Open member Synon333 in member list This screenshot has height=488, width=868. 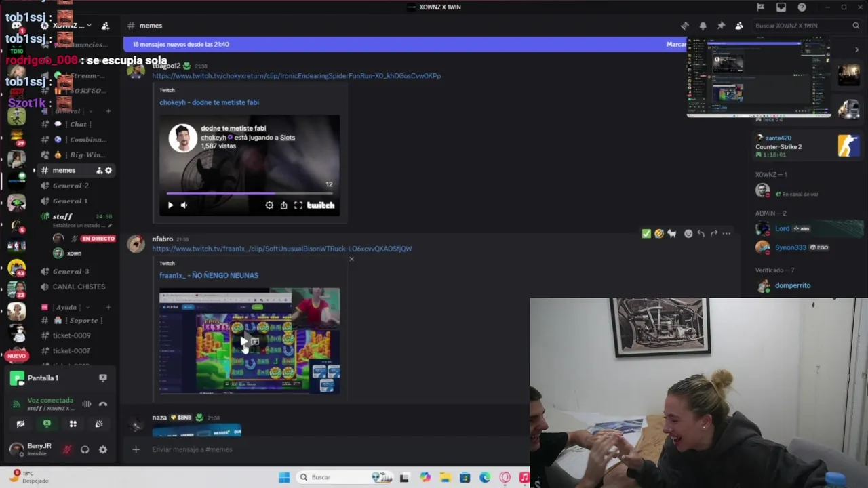tap(791, 247)
